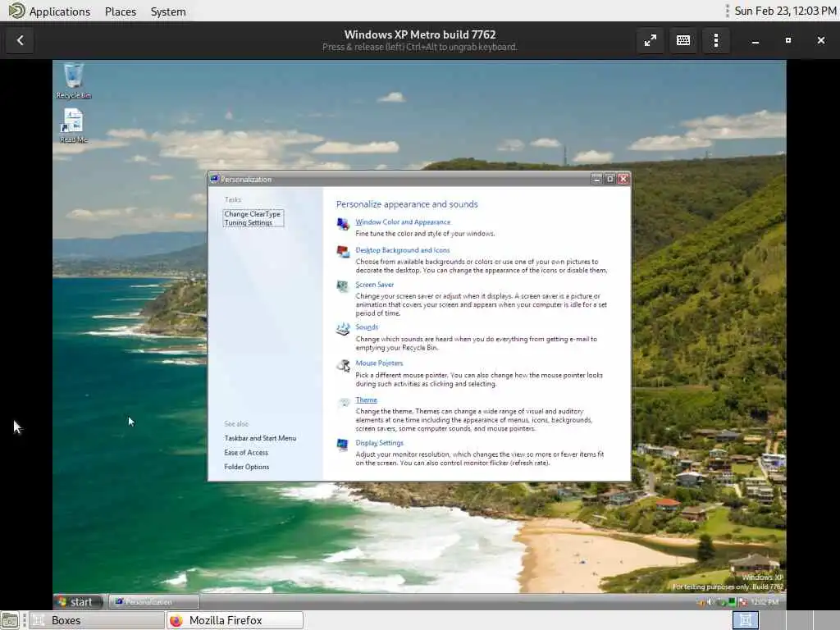Click the Personalization window title icon
This screenshot has width=840, height=630.
214,179
